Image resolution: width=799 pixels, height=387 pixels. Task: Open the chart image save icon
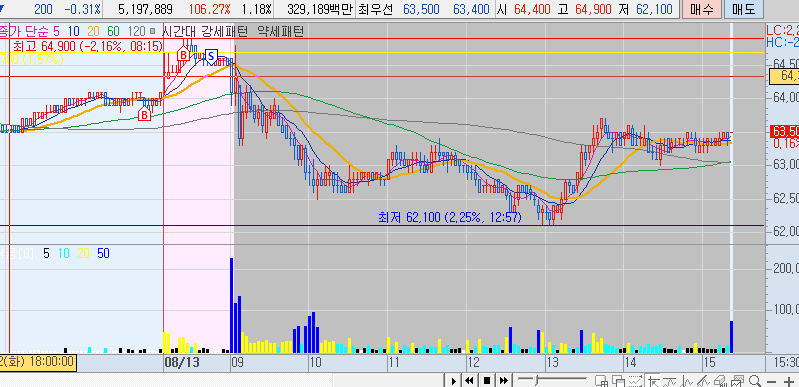pos(737,381)
